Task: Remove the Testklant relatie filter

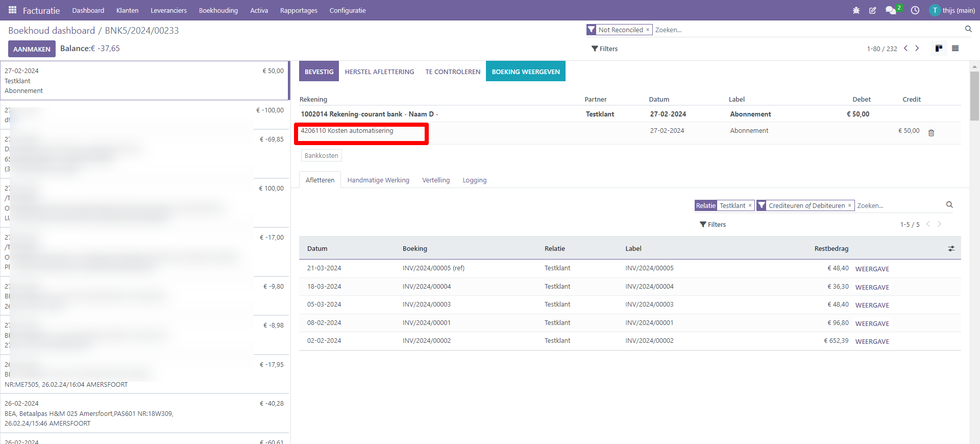Action: (x=750, y=205)
